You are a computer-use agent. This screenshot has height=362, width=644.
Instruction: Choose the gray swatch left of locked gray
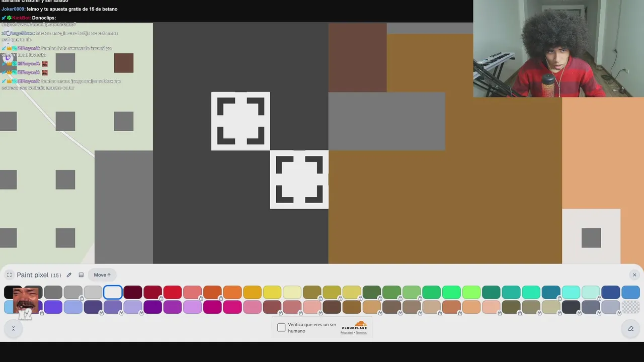point(53,292)
